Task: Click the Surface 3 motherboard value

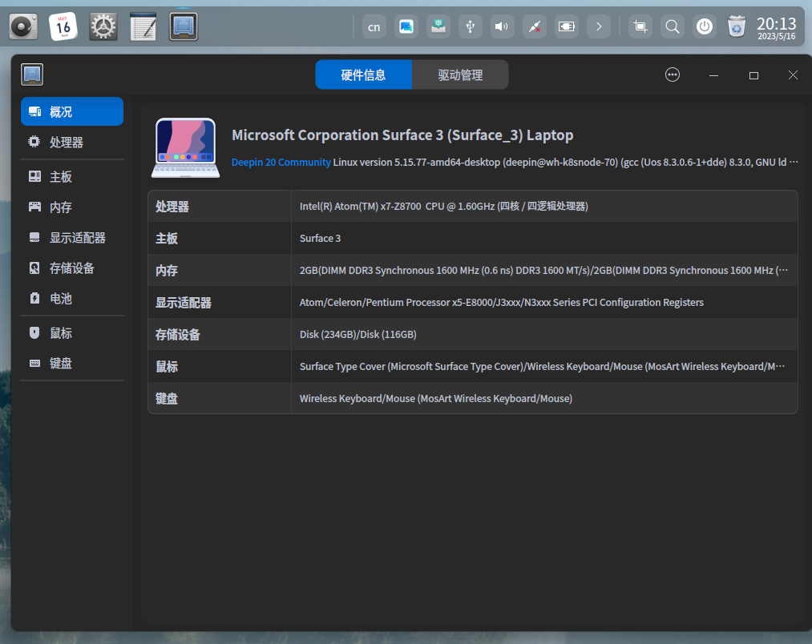Action: pyautogui.click(x=320, y=238)
